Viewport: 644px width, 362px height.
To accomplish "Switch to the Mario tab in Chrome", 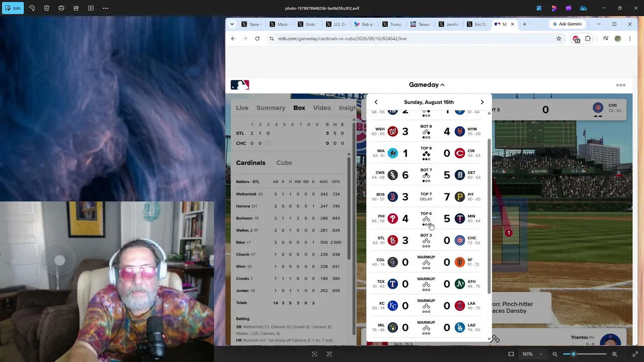I will tap(279, 24).
